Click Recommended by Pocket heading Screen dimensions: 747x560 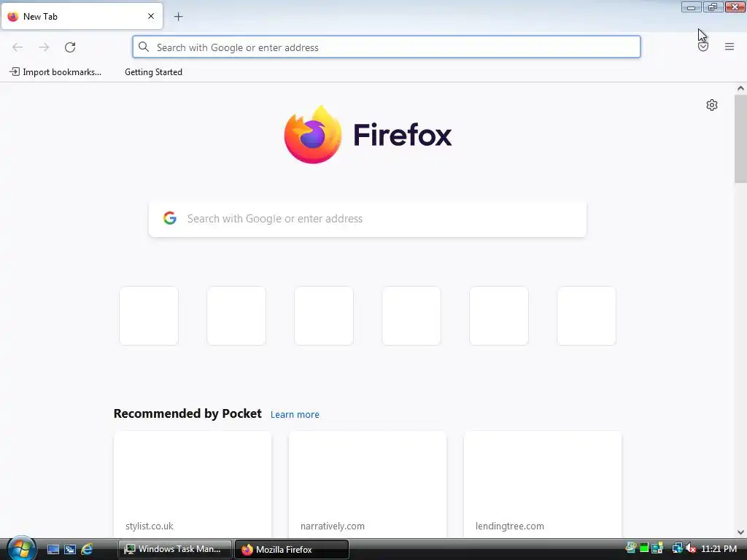tap(187, 413)
